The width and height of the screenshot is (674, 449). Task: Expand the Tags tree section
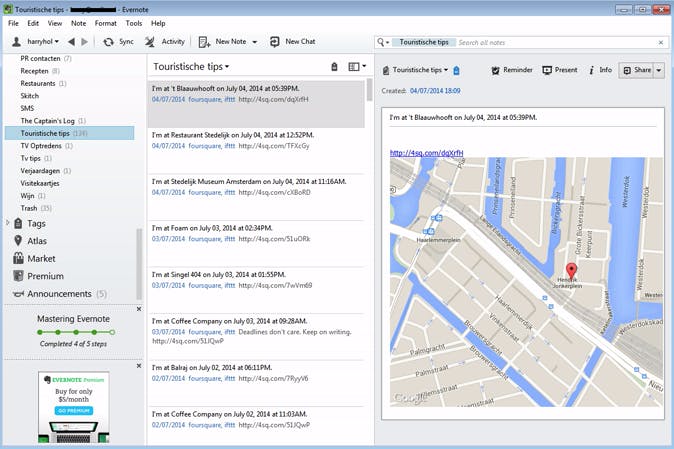pyautogui.click(x=8, y=223)
